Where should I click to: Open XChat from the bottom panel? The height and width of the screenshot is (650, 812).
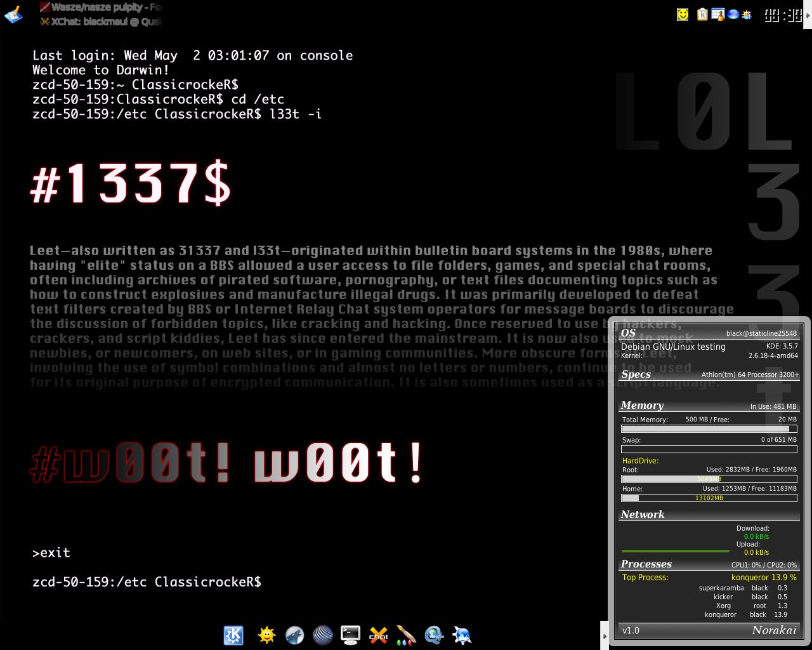[379, 635]
